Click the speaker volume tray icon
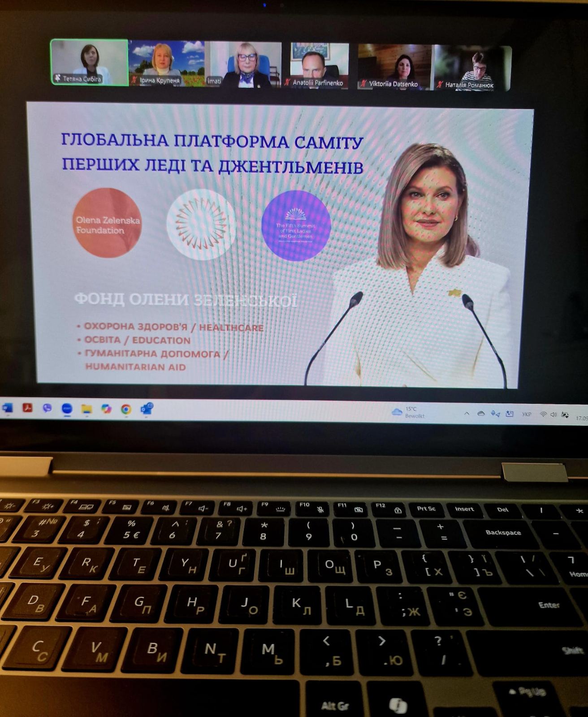 (553, 415)
